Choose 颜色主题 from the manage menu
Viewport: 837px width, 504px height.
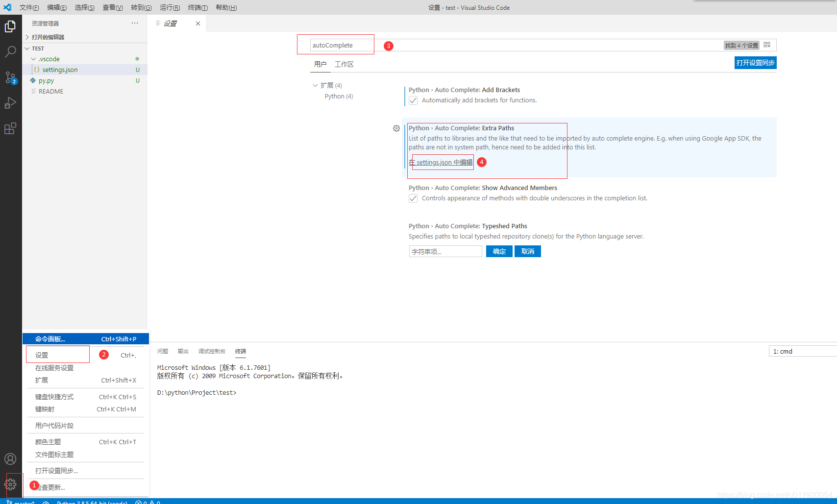[x=86, y=442]
